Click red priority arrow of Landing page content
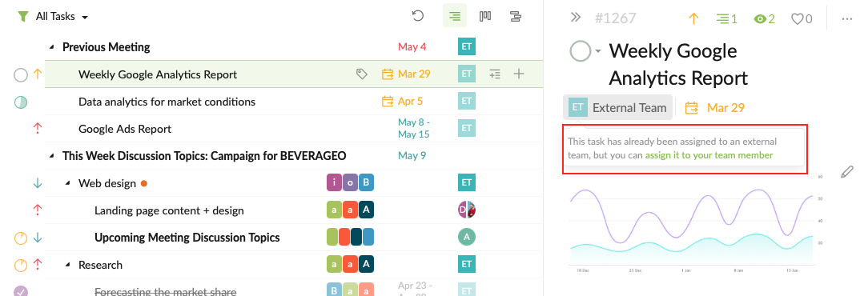The image size is (868, 296). point(38,210)
